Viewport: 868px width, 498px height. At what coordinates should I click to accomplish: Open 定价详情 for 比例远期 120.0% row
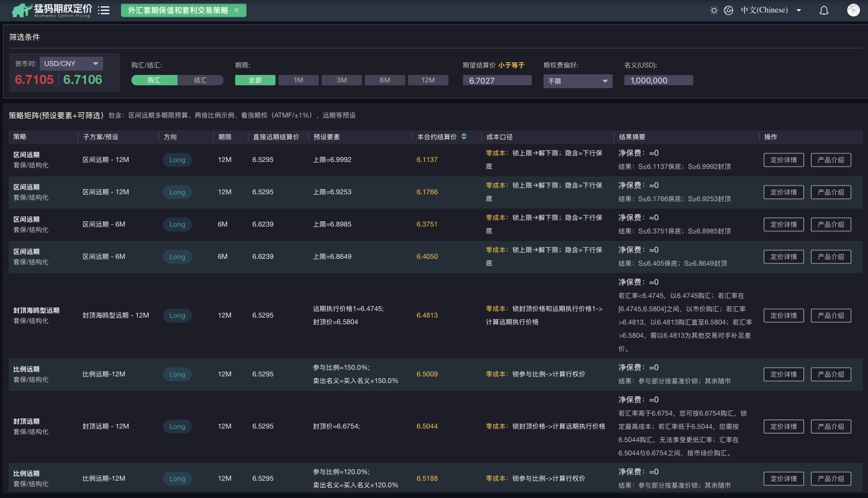coord(784,479)
